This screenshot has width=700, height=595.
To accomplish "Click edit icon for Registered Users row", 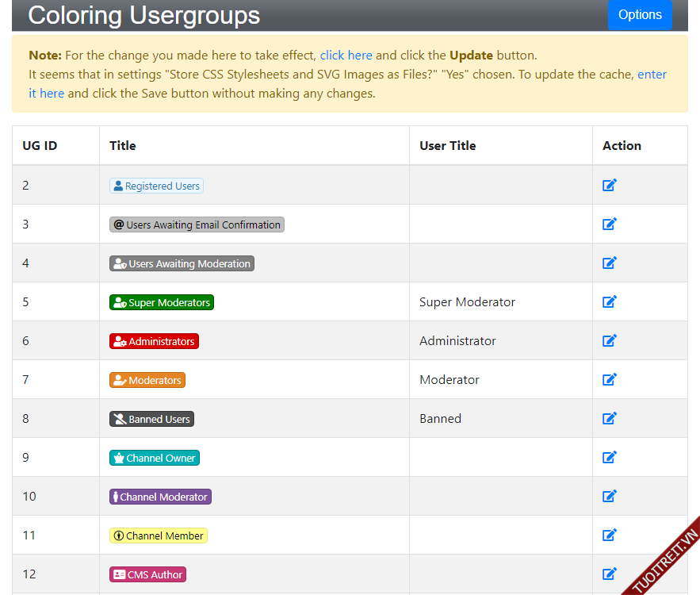I will [609, 186].
